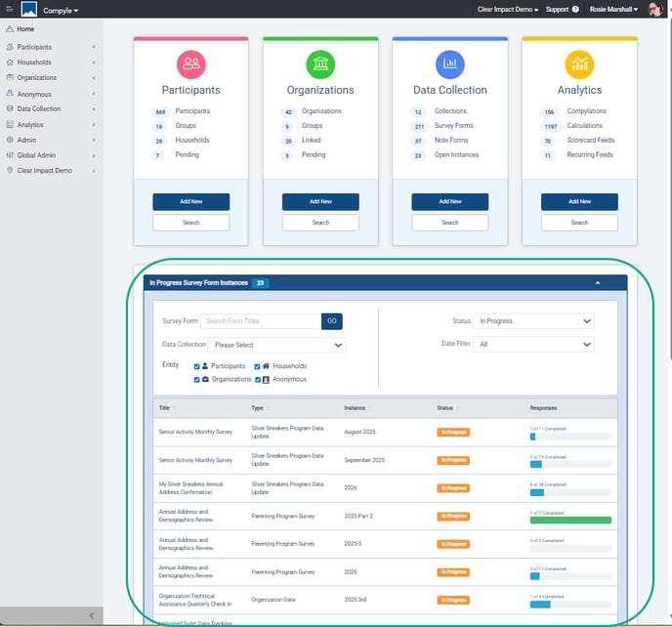Click the green progress bar for 2025 Part 2
The width and height of the screenshot is (672, 627).
tap(570, 521)
